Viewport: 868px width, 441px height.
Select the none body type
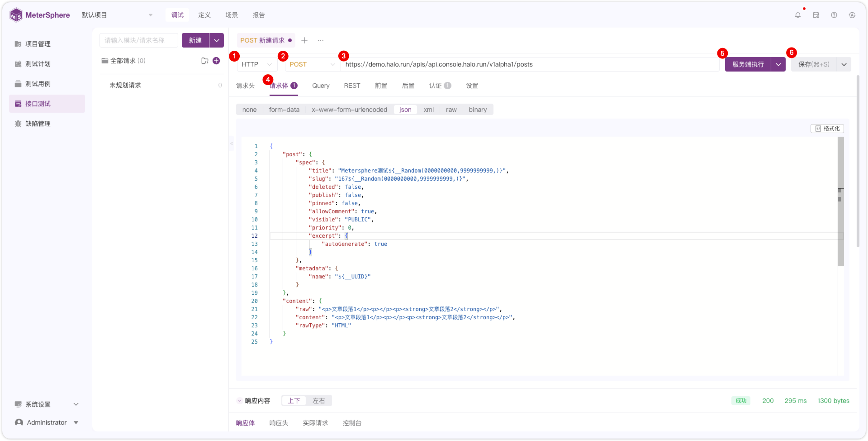[x=249, y=110]
